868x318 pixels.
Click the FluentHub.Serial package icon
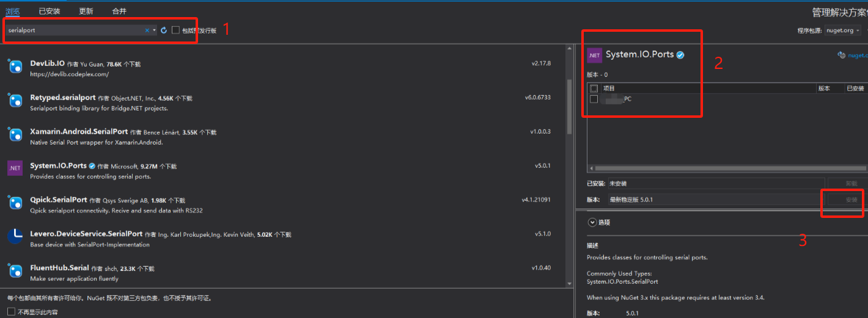tap(15, 270)
